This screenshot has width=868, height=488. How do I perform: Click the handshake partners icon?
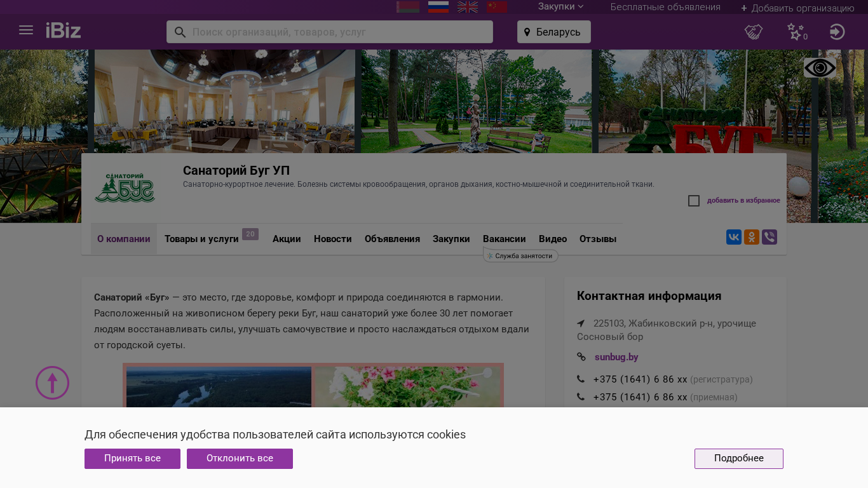(754, 32)
